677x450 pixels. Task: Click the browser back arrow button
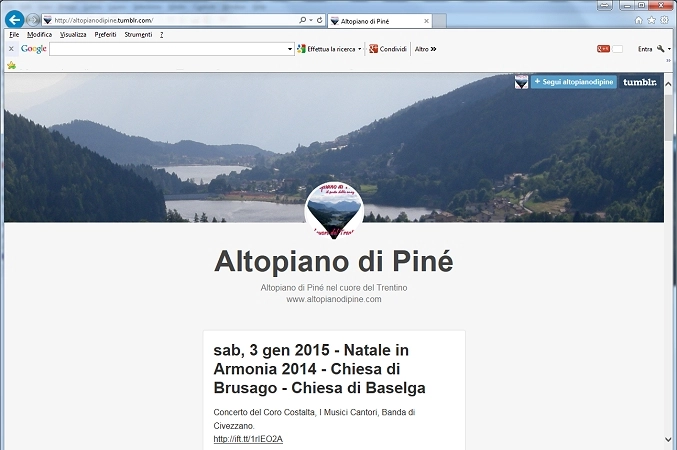click(x=14, y=19)
